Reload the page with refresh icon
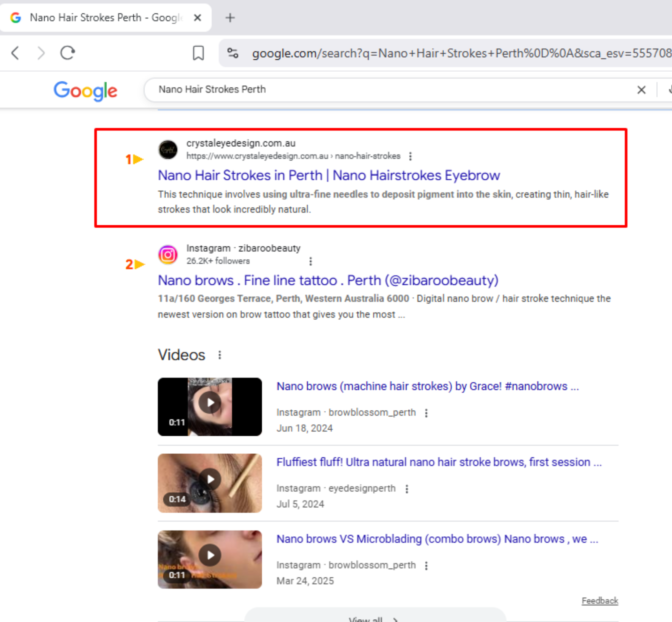This screenshot has width=672, height=622. click(x=68, y=53)
